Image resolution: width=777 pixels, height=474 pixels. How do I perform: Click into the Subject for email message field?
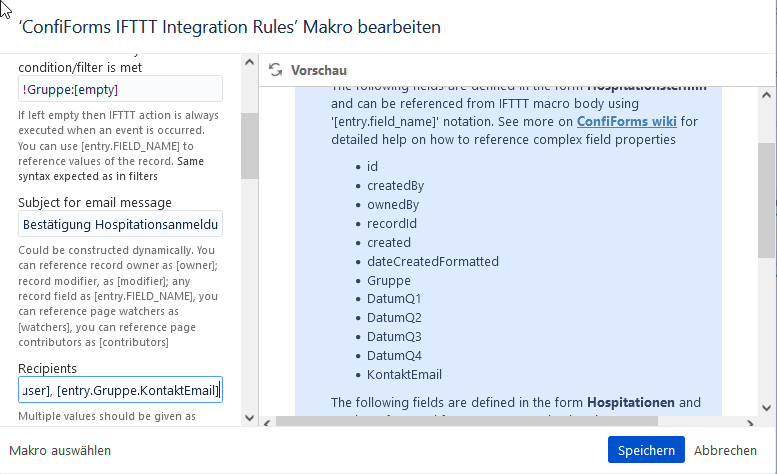[120, 223]
